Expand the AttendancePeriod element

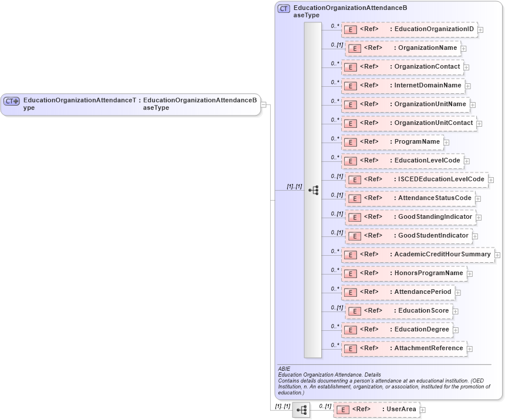(x=458, y=292)
